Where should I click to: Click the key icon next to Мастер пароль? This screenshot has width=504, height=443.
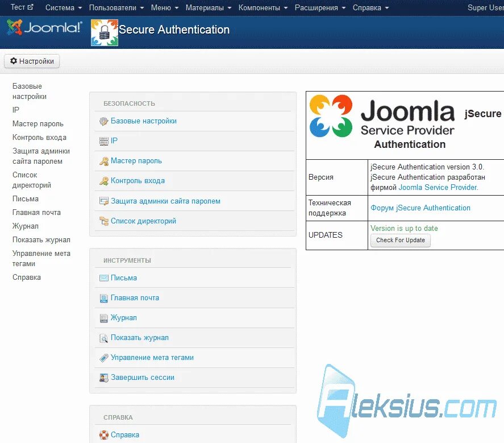103,161
